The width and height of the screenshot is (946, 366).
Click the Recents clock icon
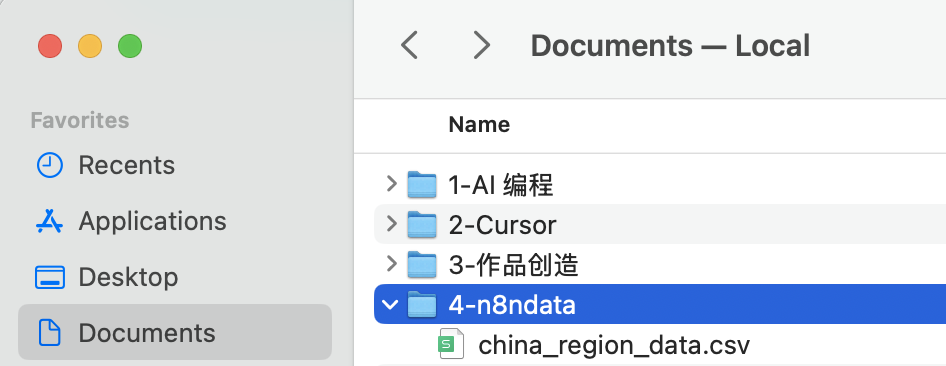(49, 165)
